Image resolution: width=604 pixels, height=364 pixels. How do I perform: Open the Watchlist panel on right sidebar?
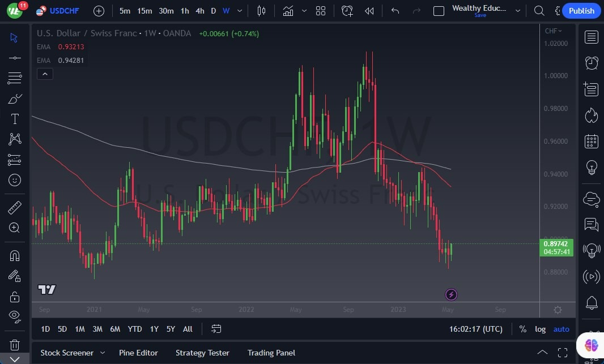point(590,37)
